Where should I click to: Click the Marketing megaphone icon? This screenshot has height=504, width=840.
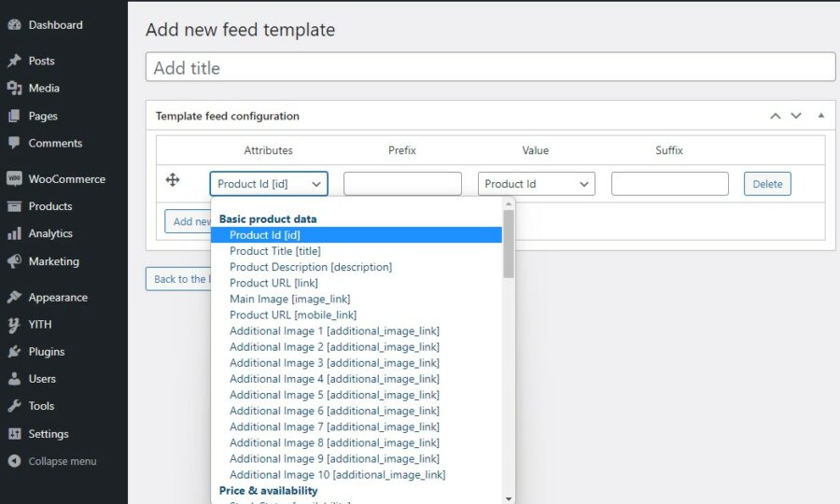pyautogui.click(x=14, y=261)
